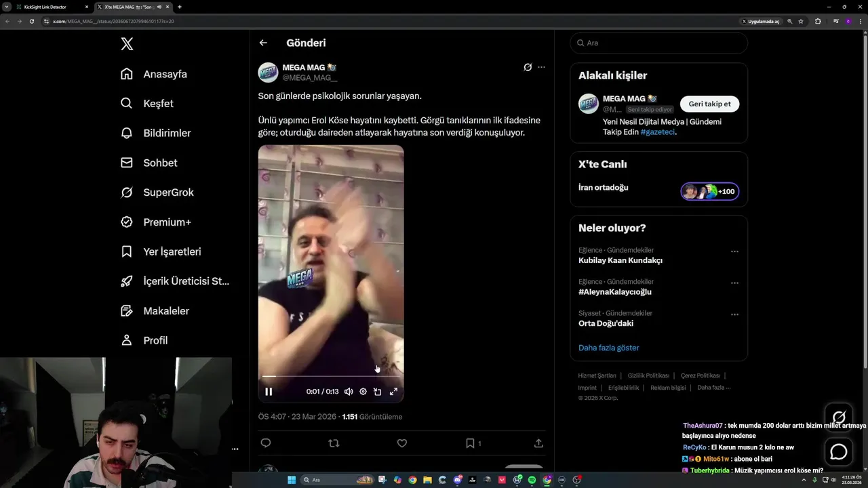Open browser extensions puzzle icon
The height and width of the screenshot is (488, 868).
[818, 21]
